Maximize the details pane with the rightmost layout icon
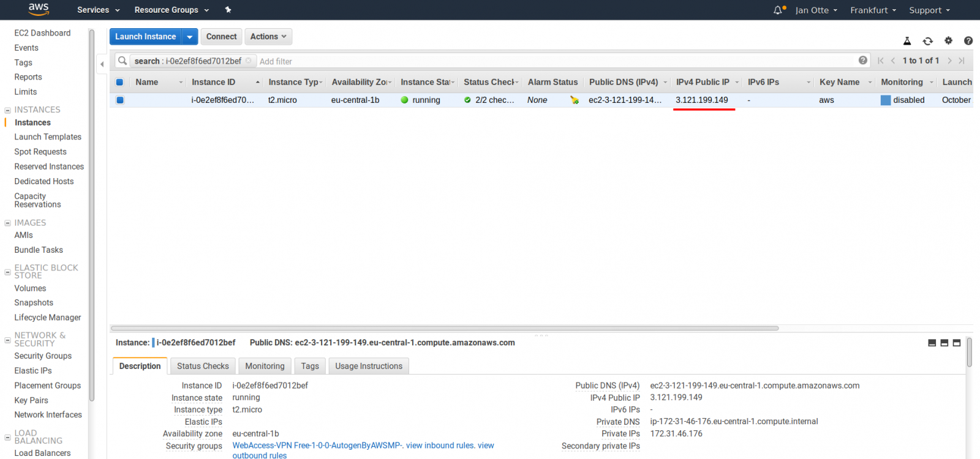 957,343
